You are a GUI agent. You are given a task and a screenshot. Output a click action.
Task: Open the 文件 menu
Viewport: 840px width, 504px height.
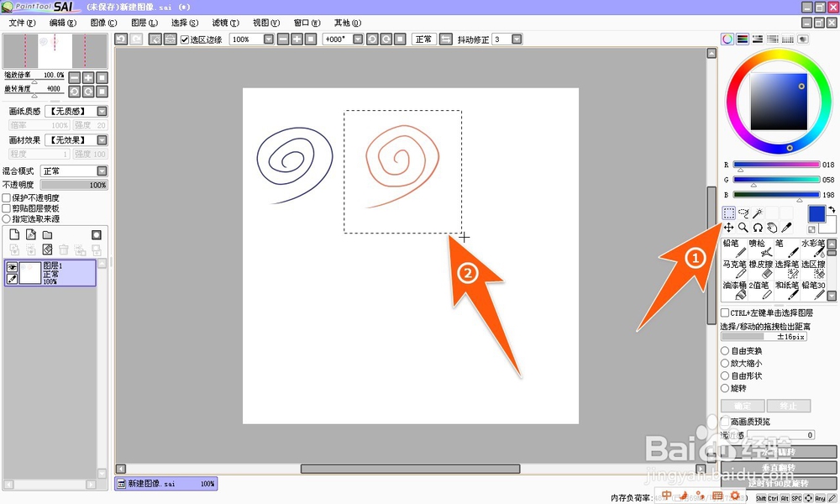click(22, 23)
